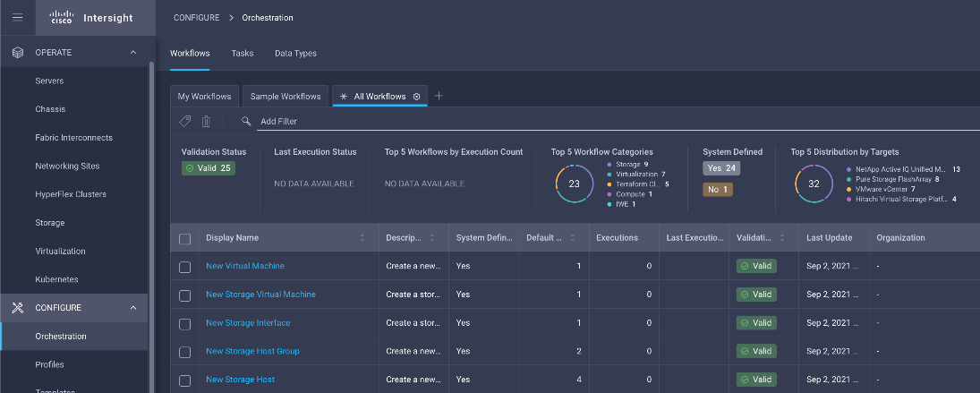980x393 pixels.
Task: Click the Cisco Intersight logo
Action: [91, 18]
